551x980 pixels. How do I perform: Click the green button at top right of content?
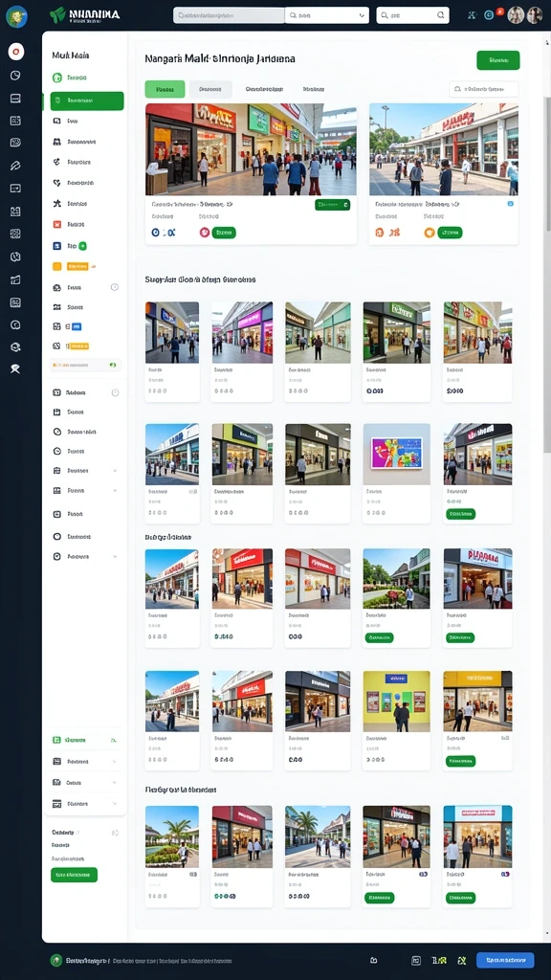coord(497,60)
